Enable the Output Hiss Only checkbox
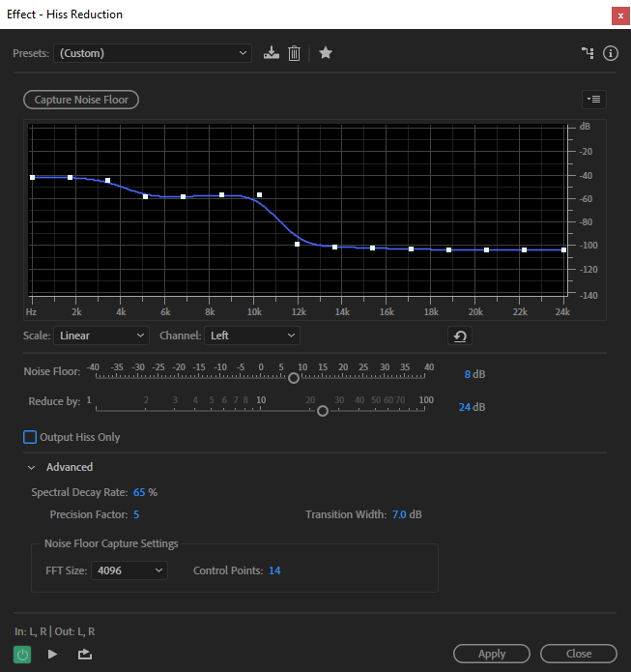This screenshot has height=672, width=631. [30, 437]
